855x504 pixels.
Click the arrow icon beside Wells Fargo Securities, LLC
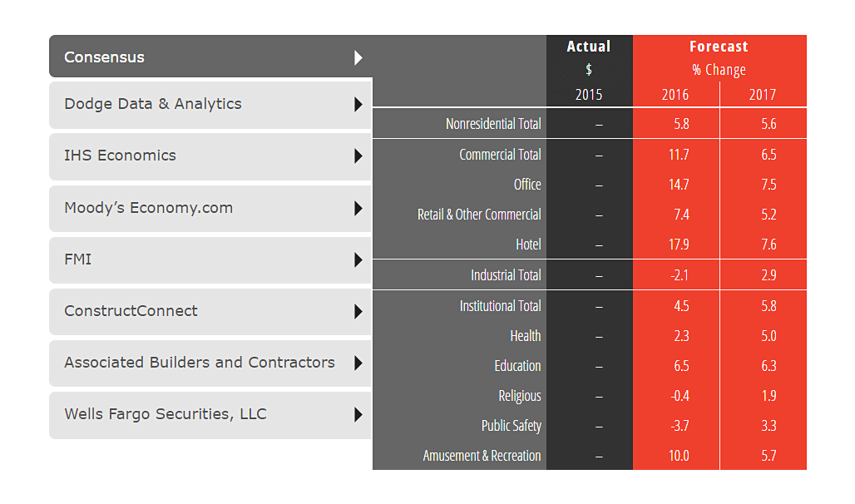[359, 414]
